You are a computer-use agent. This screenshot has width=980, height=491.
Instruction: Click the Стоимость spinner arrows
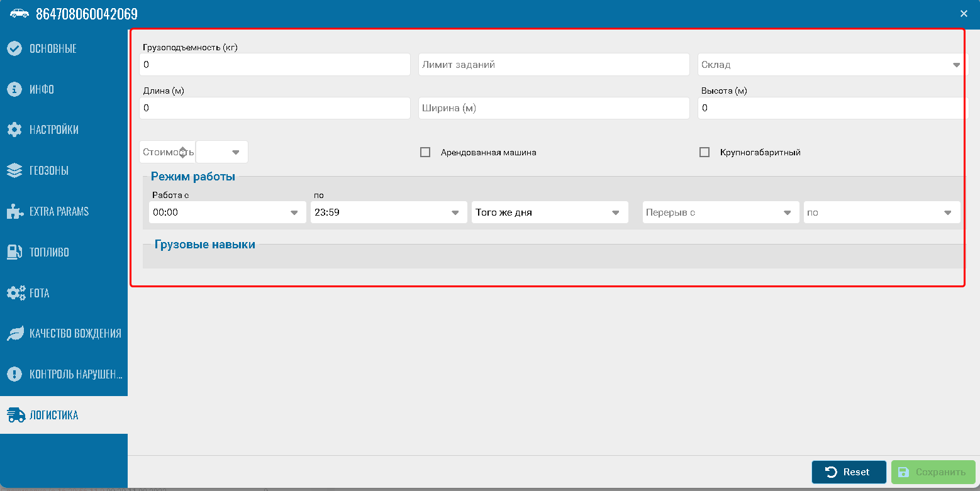click(182, 152)
